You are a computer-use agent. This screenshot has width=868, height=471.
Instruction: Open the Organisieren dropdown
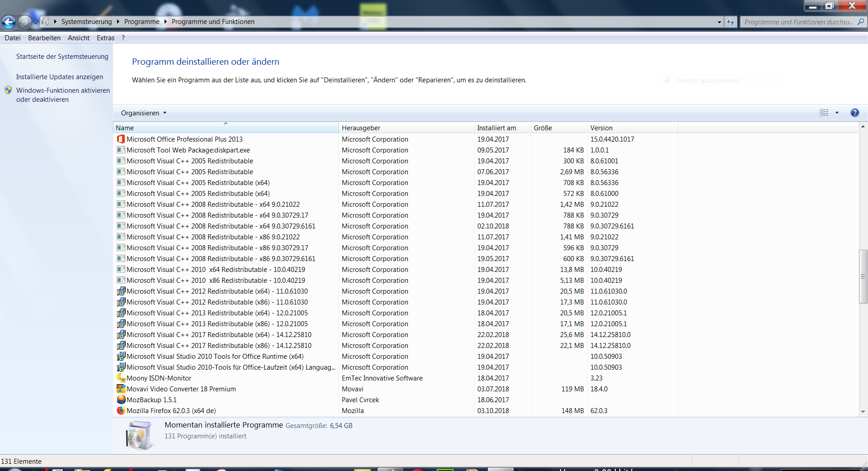(143, 113)
